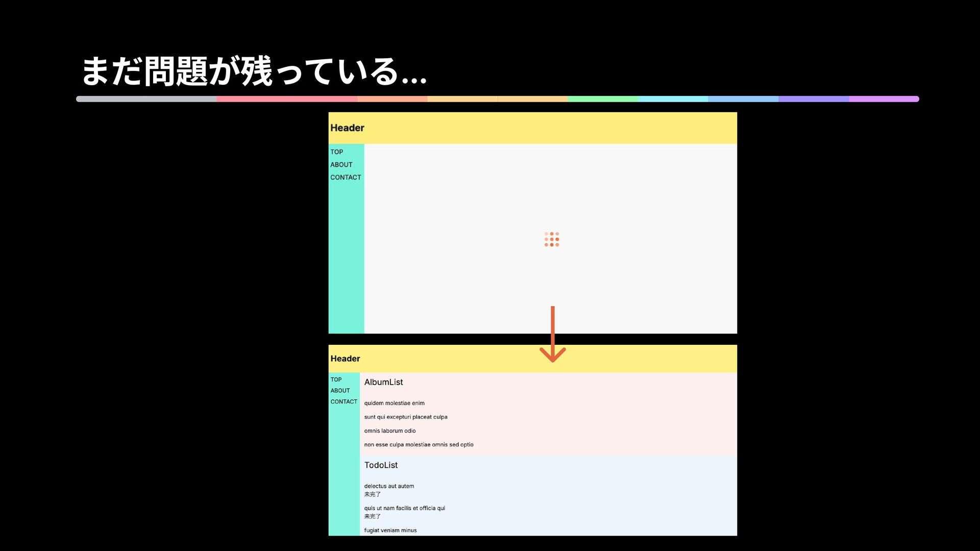980x551 pixels.
Task: Select album 'sunt qui excepturi placeat culpa'
Action: pos(406,417)
